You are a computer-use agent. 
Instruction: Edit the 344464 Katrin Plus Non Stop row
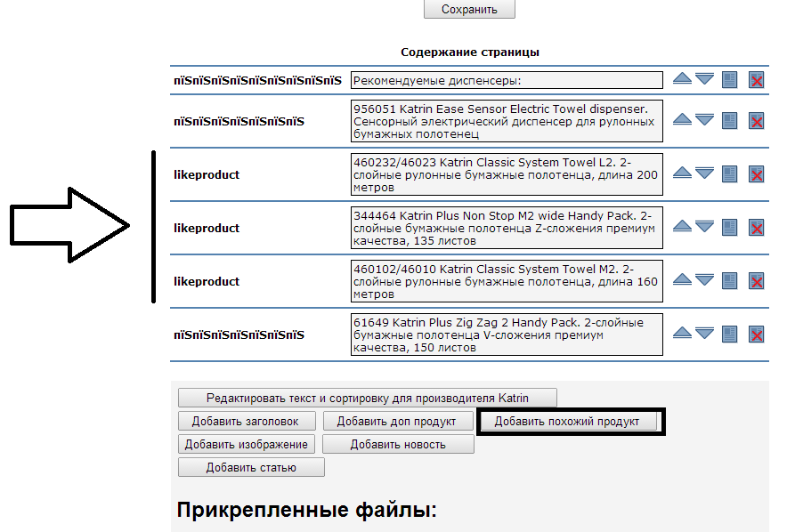729,227
